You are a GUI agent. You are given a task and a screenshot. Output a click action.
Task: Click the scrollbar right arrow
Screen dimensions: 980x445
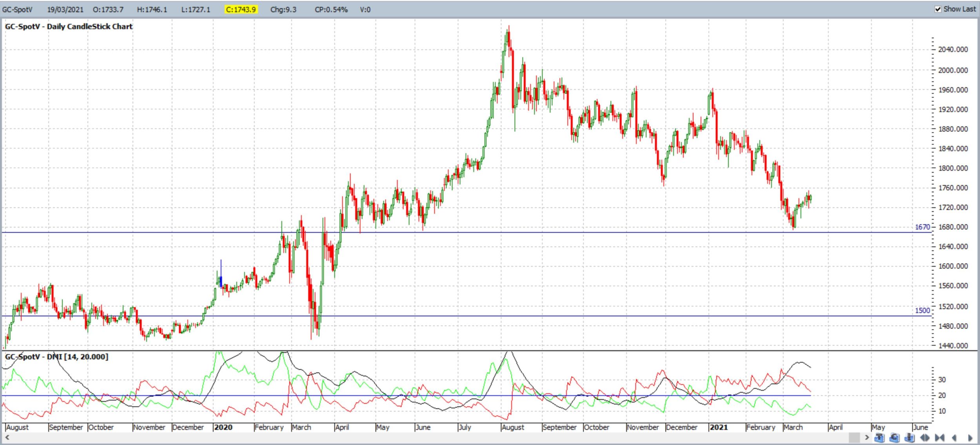[x=867, y=437]
